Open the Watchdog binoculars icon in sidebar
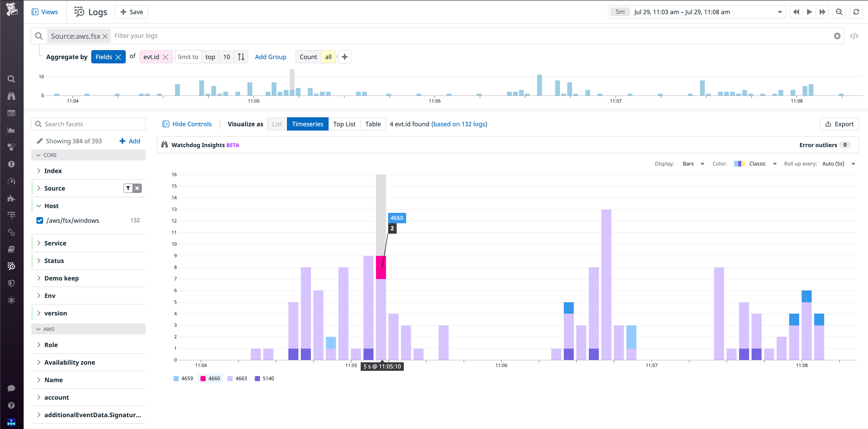This screenshot has width=868, height=429. click(11, 96)
